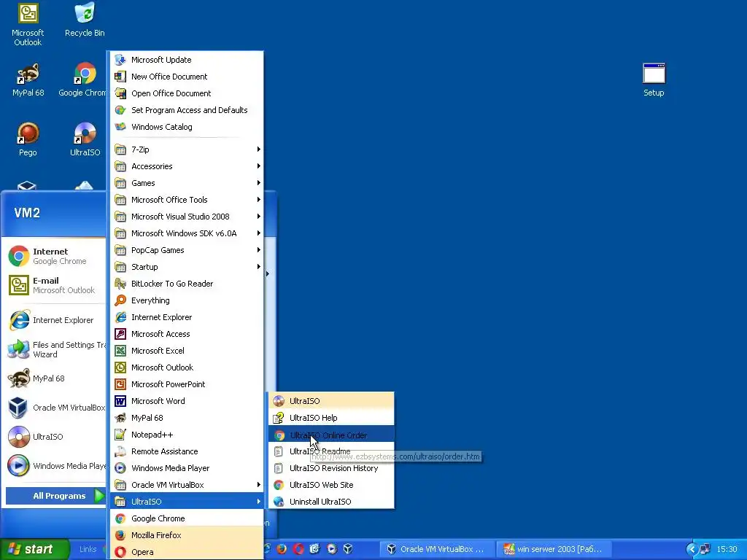Open UltraISO desktop shortcut icon

point(85,139)
